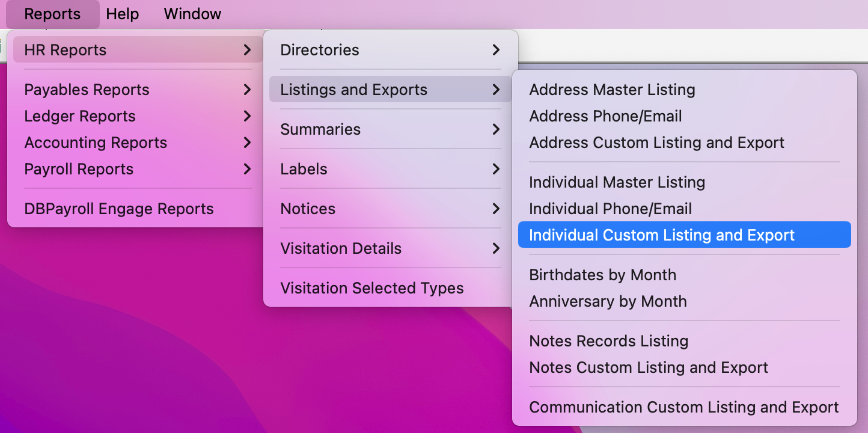
Task: Choose Communication Custom Listing and Export
Action: [x=683, y=407]
